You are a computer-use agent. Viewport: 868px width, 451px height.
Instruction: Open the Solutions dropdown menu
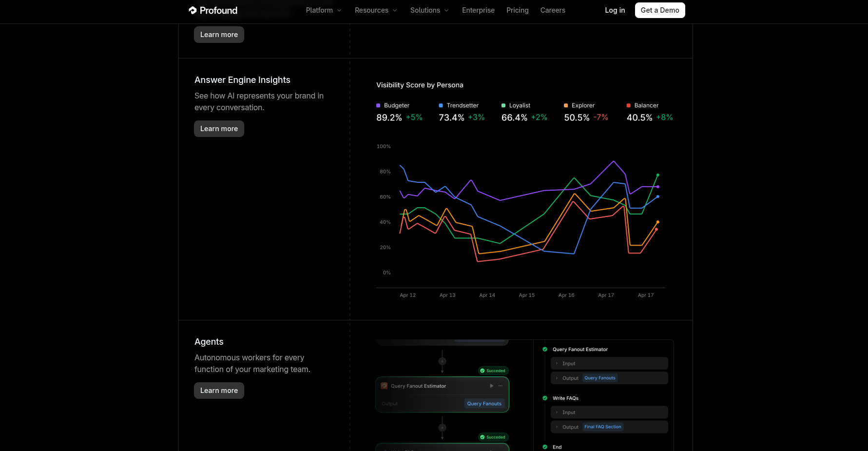point(429,10)
